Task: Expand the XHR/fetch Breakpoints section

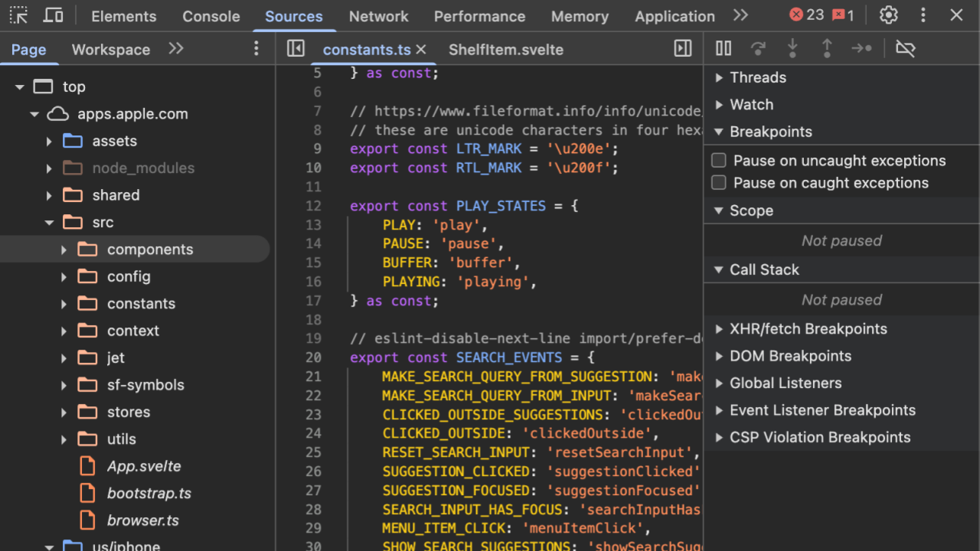Action: pyautogui.click(x=808, y=329)
